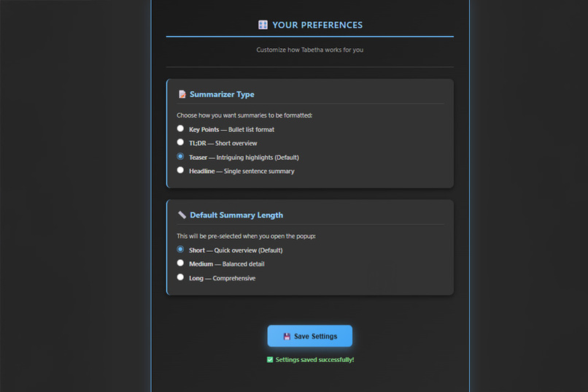The image size is (588, 392).
Task: Choose the Long summary length radio button
Action: [180, 277]
